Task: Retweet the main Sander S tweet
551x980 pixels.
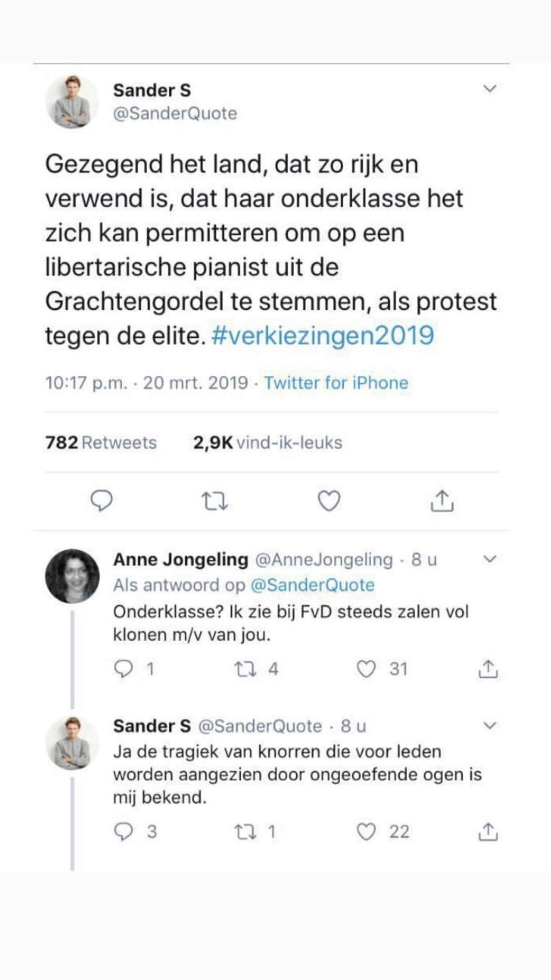Action: click(215, 501)
